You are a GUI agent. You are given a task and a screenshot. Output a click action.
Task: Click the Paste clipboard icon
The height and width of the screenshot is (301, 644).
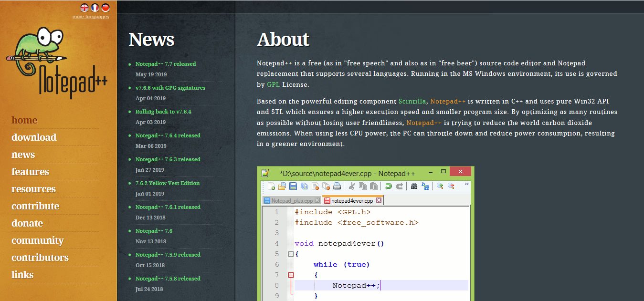[x=374, y=186]
